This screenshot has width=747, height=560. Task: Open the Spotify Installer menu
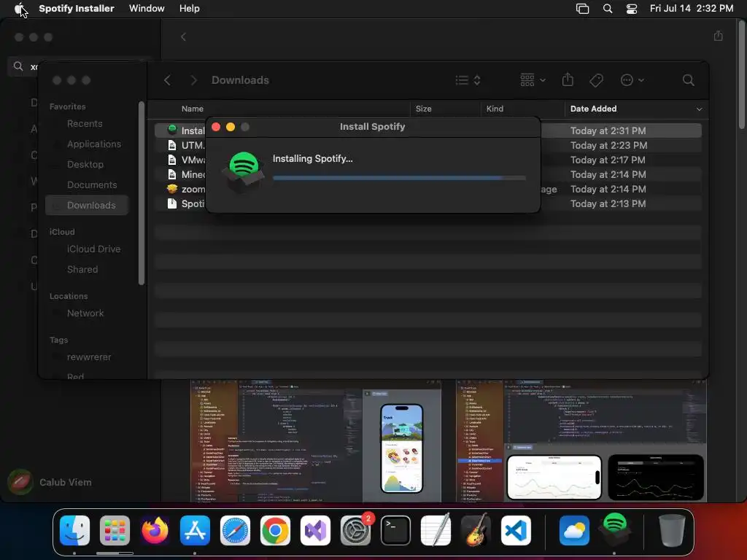pos(76,8)
